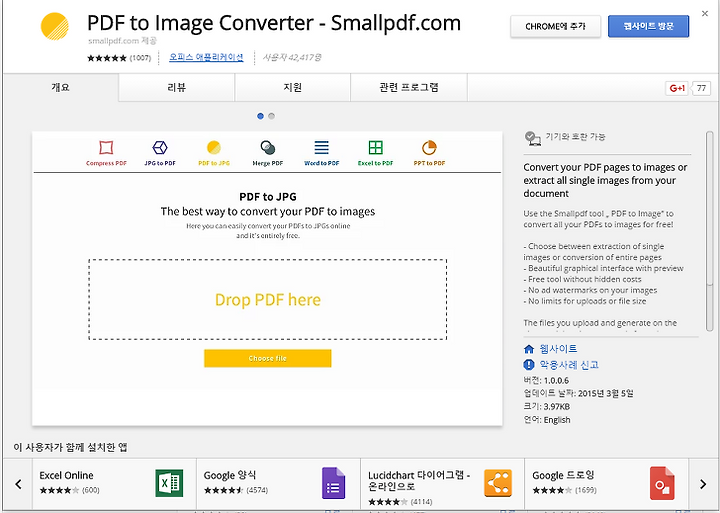Screen dimensions: 720x513
Task: Click the yellow Choose file button
Action: (268, 358)
